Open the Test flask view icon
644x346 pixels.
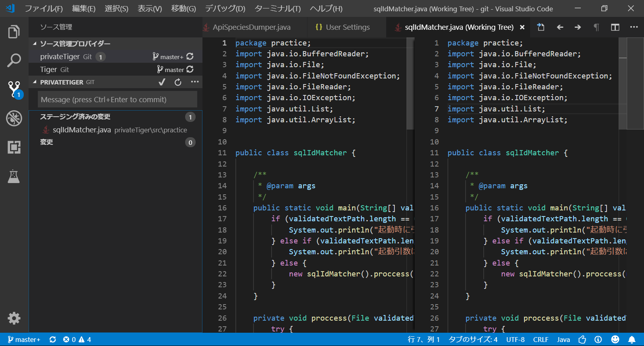[x=14, y=176]
